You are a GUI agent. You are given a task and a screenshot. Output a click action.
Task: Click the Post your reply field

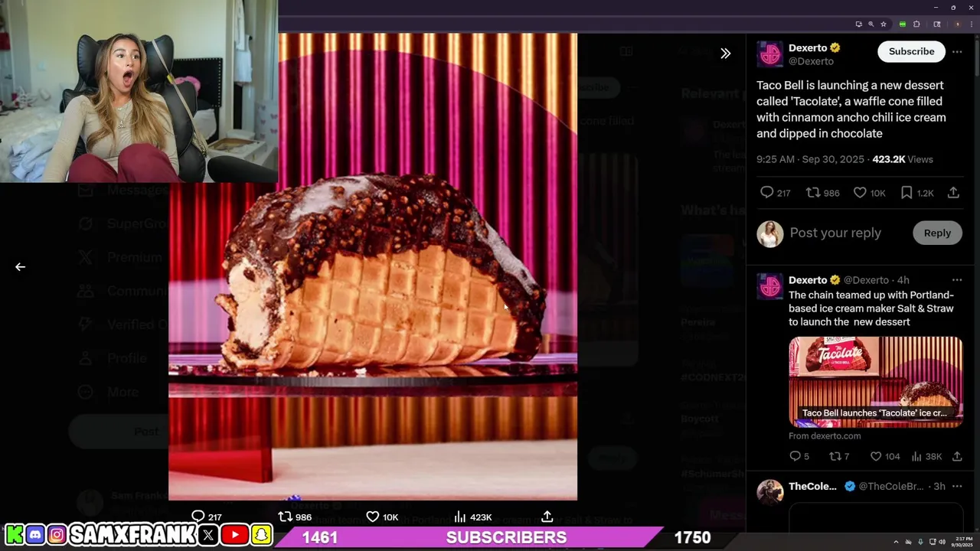click(x=835, y=233)
